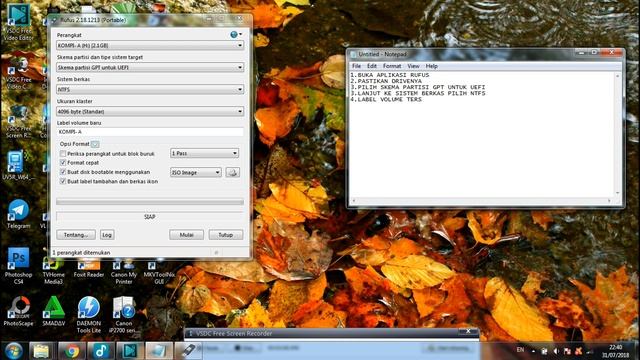Image resolution: width=640 pixels, height=360 pixels.
Task: Click the Label volume baru text field
Action: (150, 132)
